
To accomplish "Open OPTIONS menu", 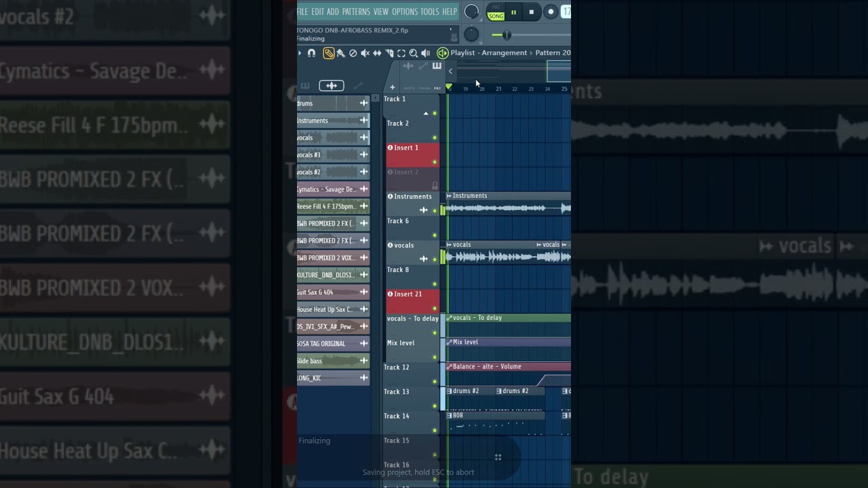I will click(405, 12).
